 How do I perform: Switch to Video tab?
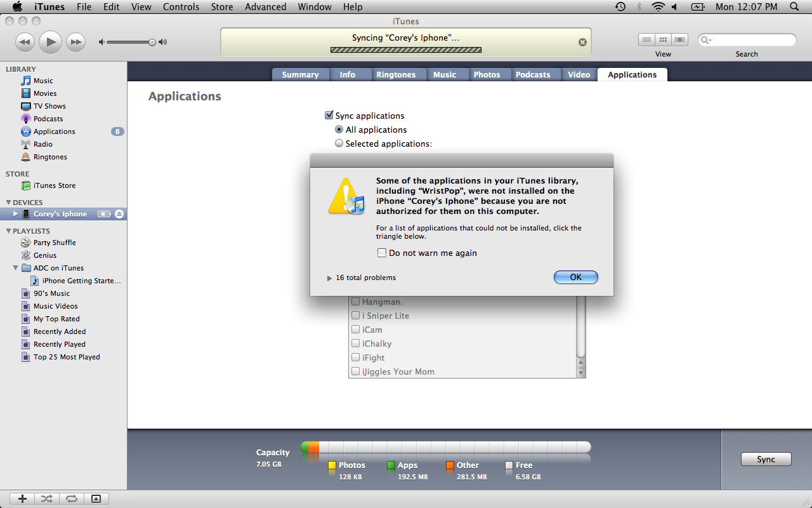[x=579, y=75]
